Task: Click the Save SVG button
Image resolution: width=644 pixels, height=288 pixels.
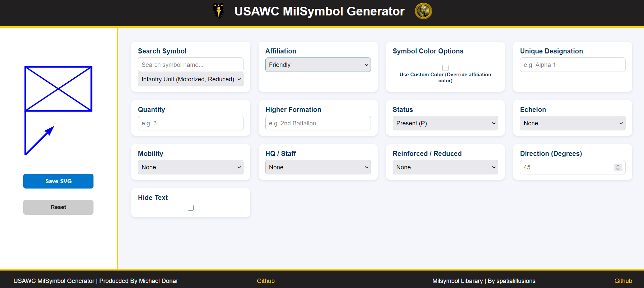Action: 58,181
